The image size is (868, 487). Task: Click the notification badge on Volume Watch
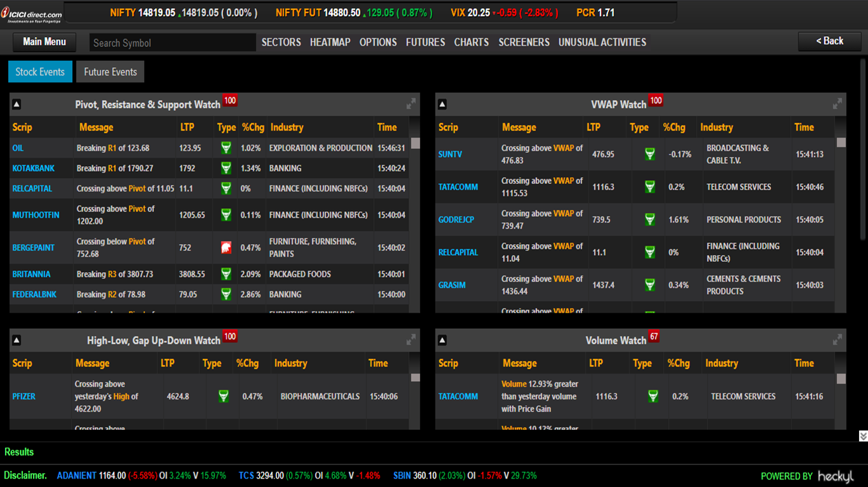[x=653, y=337]
